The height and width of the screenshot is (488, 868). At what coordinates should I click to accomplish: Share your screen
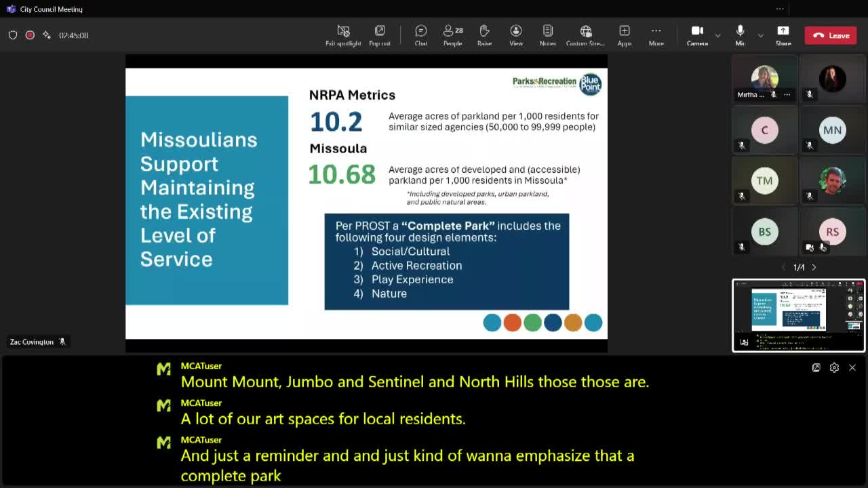click(x=783, y=35)
